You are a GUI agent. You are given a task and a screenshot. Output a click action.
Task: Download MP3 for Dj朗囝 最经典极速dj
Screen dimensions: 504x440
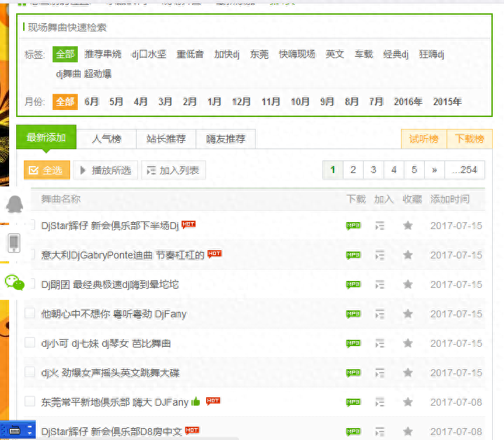pos(353,284)
